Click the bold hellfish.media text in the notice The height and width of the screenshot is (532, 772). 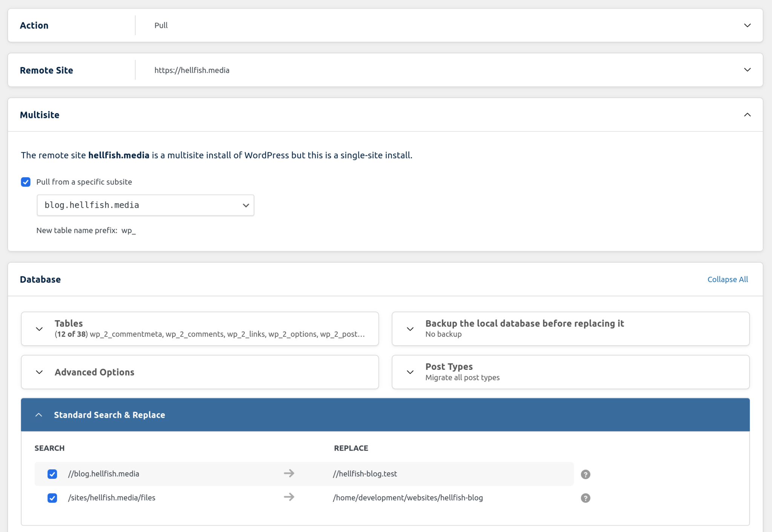pos(118,155)
